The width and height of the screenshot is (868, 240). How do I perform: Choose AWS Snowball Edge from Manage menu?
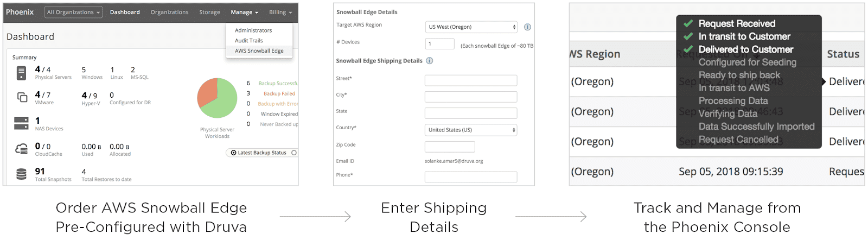(x=259, y=51)
